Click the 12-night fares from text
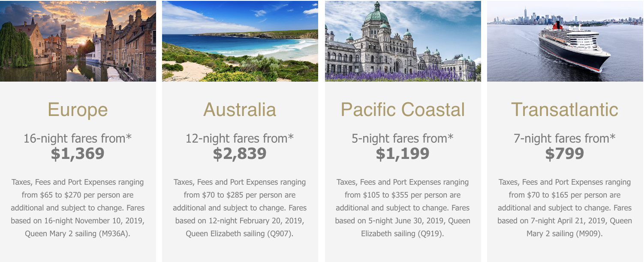The height and width of the screenshot is (262, 644). [240, 138]
